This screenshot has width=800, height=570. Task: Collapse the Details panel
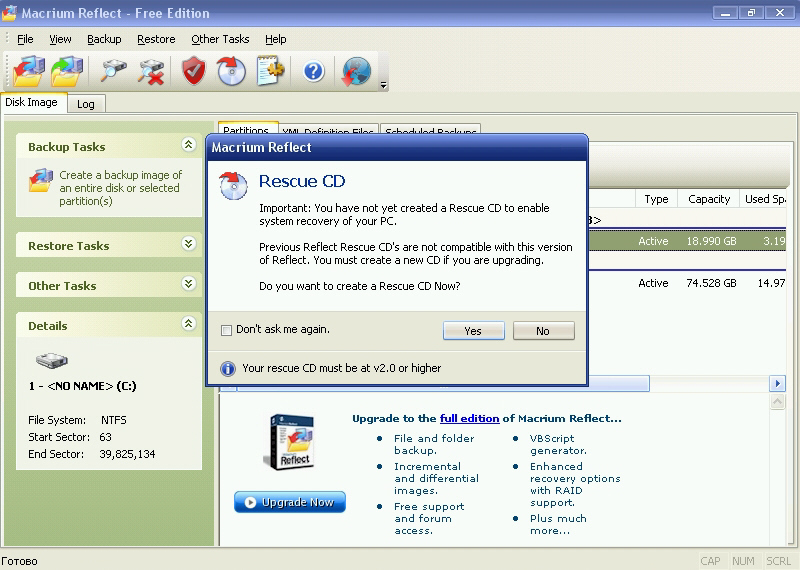[x=188, y=324]
